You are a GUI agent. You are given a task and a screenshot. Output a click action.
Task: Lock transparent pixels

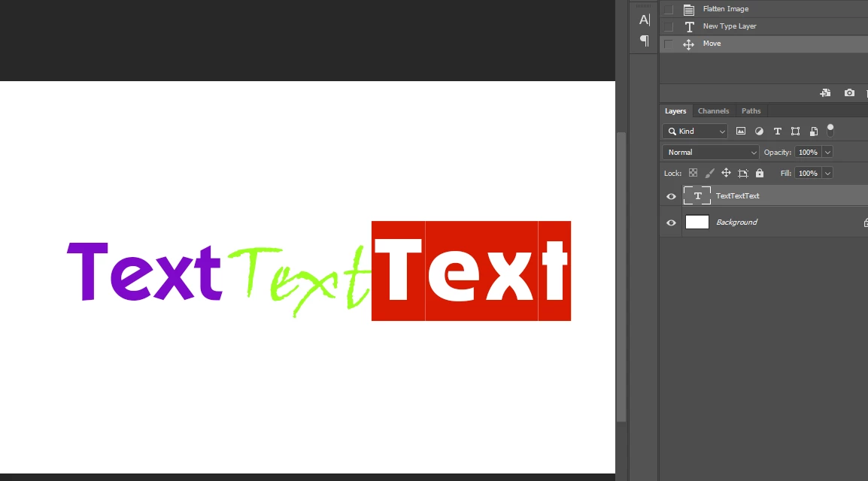tap(693, 173)
